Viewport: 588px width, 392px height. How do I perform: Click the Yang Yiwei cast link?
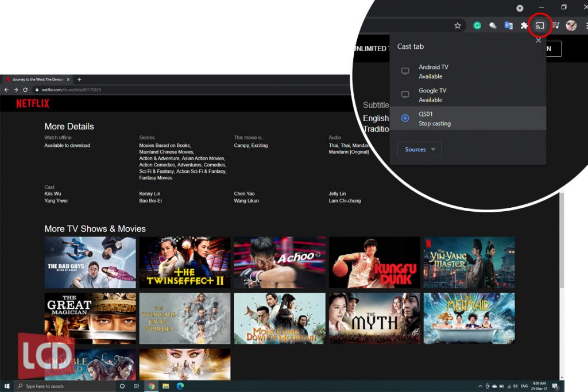pos(56,201)
